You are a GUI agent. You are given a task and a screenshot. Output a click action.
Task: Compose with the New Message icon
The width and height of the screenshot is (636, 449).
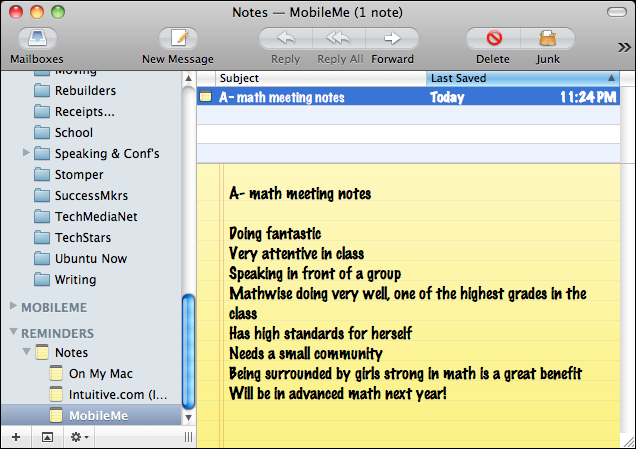178,39
